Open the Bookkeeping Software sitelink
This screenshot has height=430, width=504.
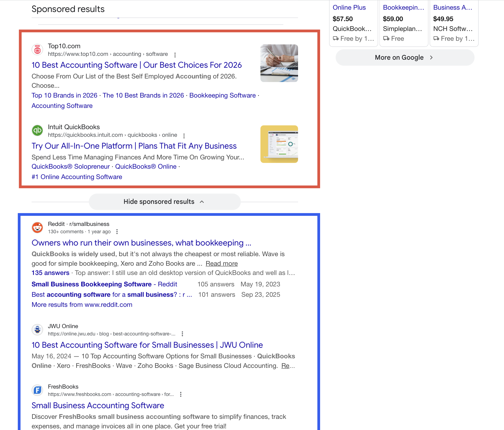(222, 95)
